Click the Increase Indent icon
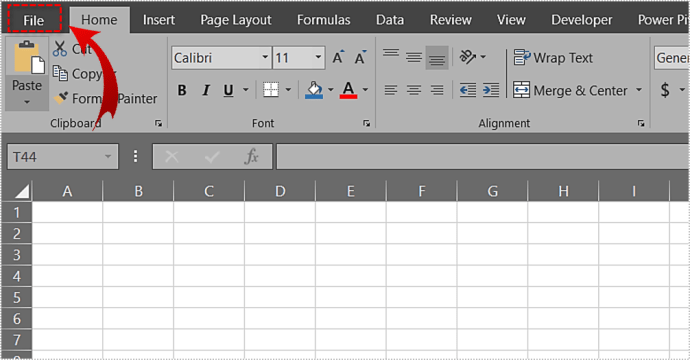 click(491, 90)
